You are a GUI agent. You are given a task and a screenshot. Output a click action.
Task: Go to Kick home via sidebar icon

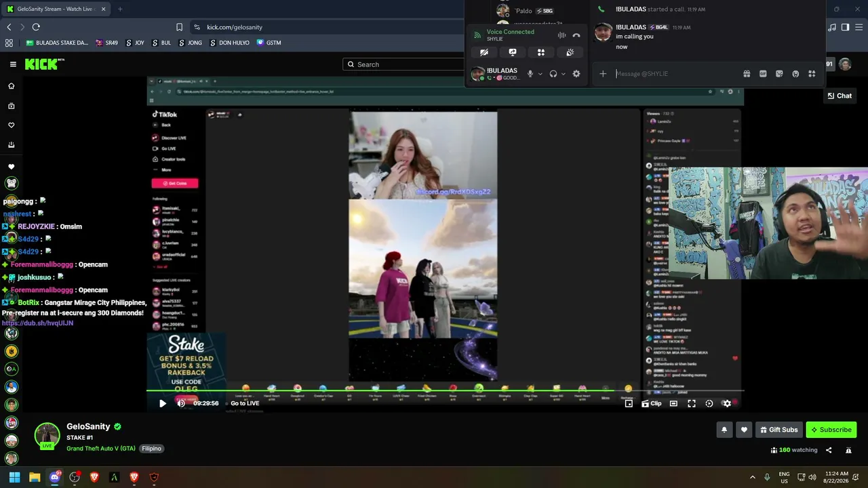point(11,86)
